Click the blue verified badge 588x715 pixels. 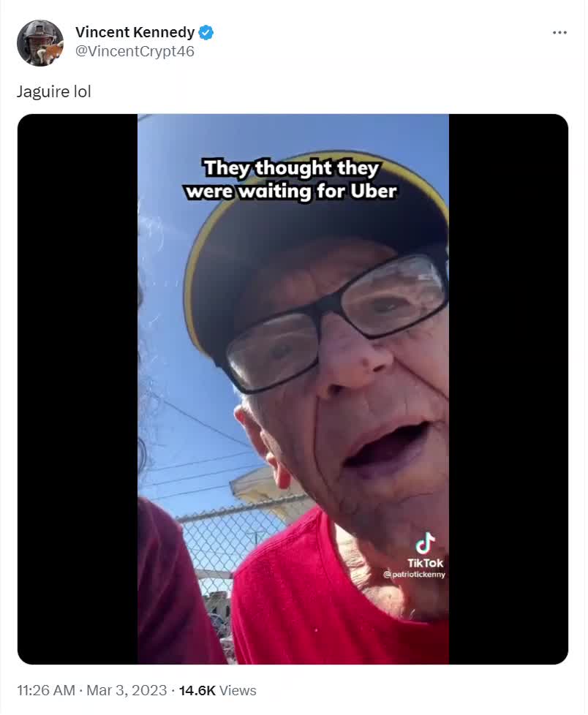coord(206,32)
